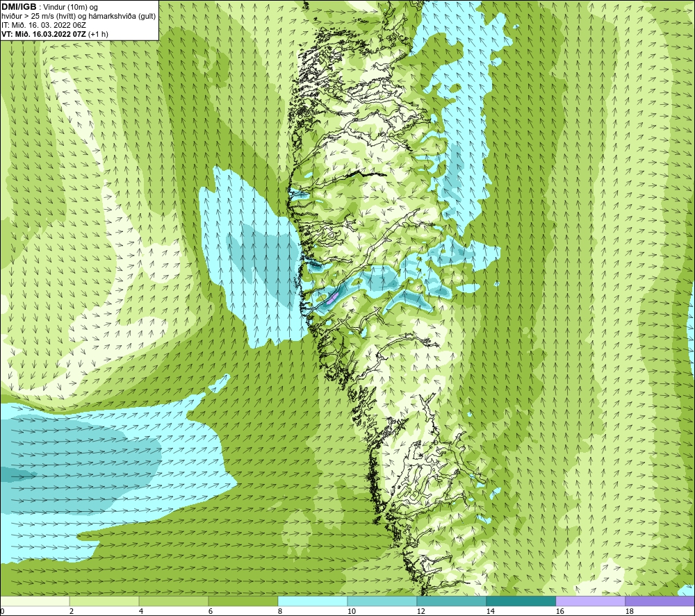
Task: Click the 'IT: Mið. 16. 03. 2022 06Z' line
Action: (44, 25)
